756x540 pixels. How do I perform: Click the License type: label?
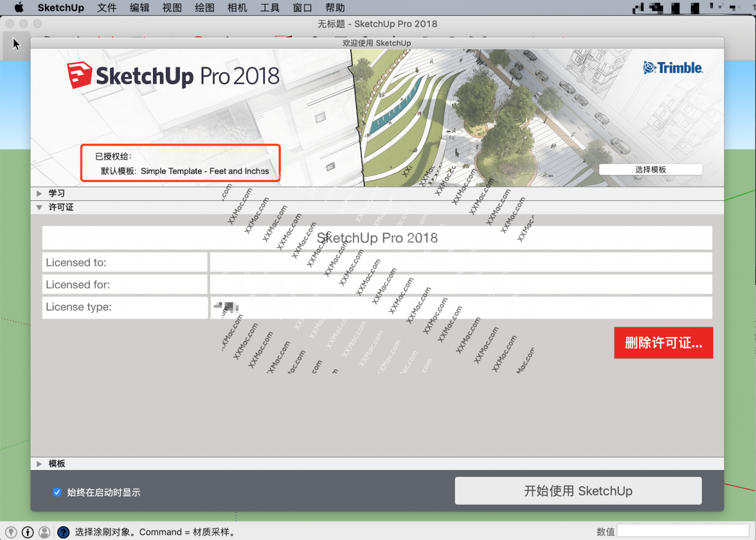[x=79, y=307]
